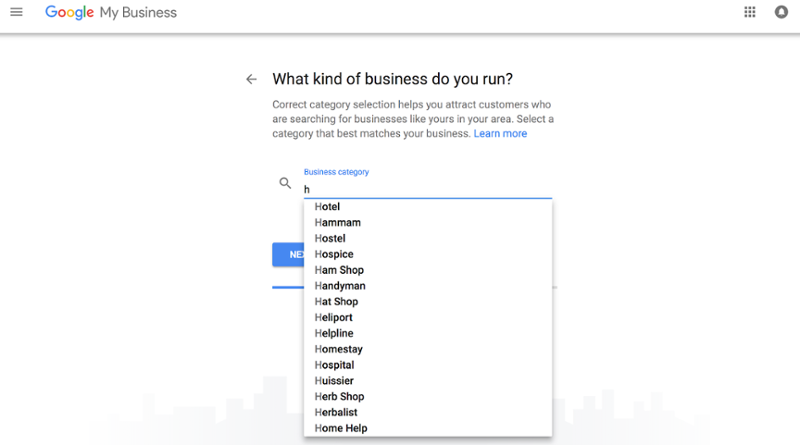Viewport: 800px width, 445px height.
Task: Click the Google My Business logo
Action: click(x=111, y=12)
